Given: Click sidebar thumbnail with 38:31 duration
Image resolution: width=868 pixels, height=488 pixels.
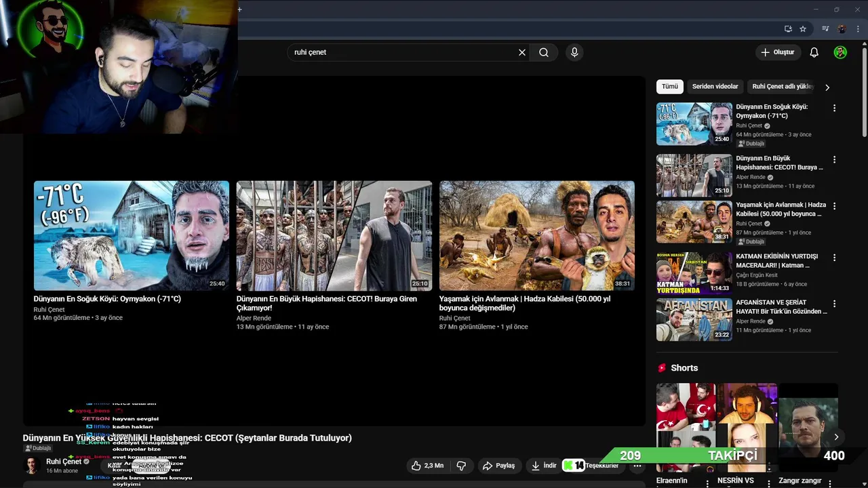Looking at the screenshot, I should [x=694, y=222].
